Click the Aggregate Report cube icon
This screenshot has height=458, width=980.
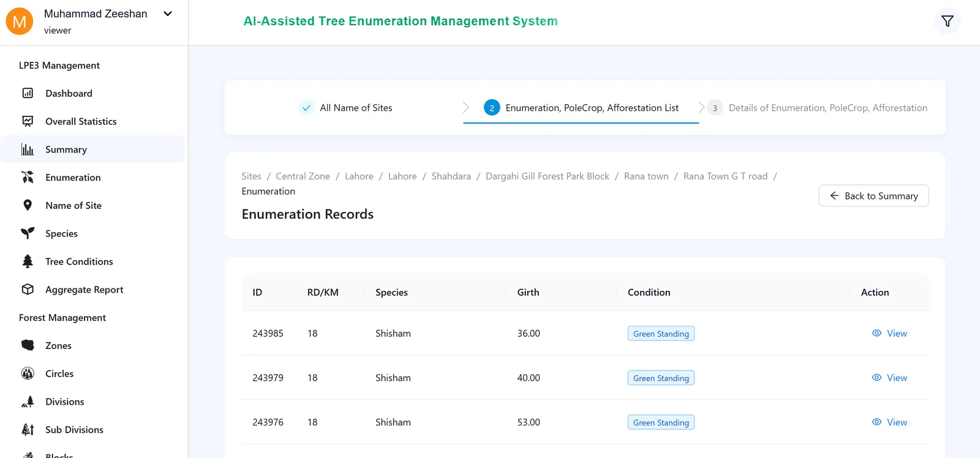click(28, 290)
